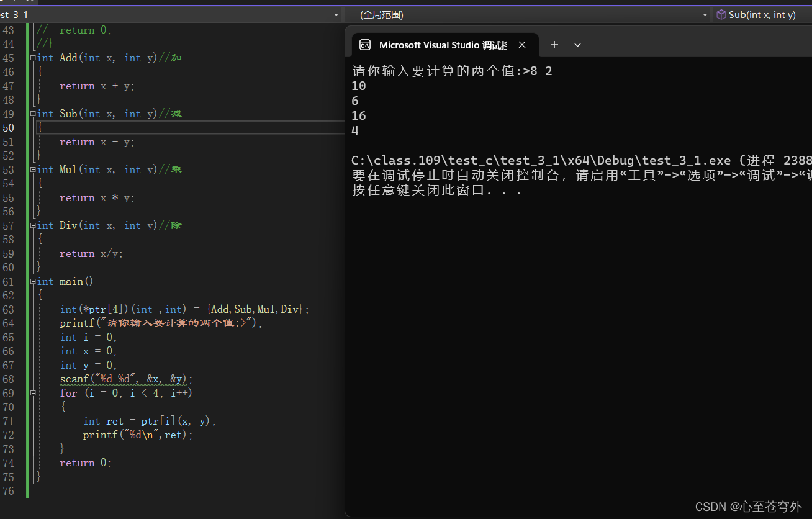
Task: Click the code line 'int x = 0;'
Action: pos(88,351)
